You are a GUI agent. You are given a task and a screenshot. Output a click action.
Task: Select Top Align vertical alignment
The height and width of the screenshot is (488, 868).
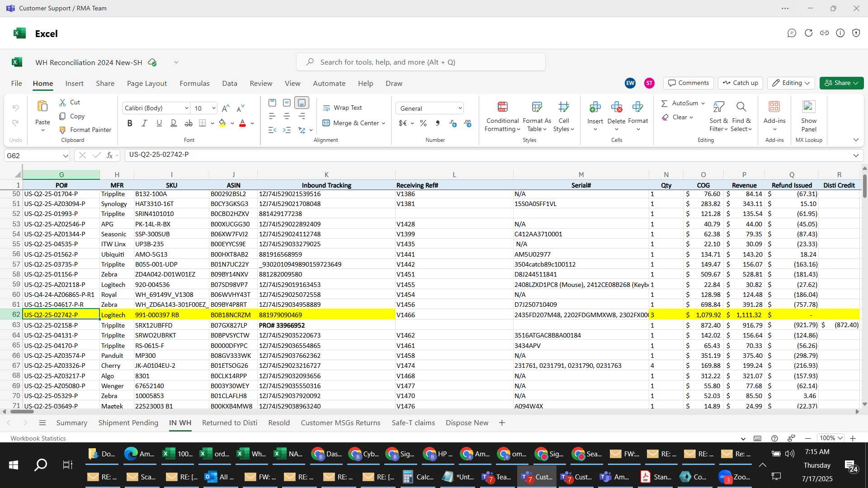272,103
